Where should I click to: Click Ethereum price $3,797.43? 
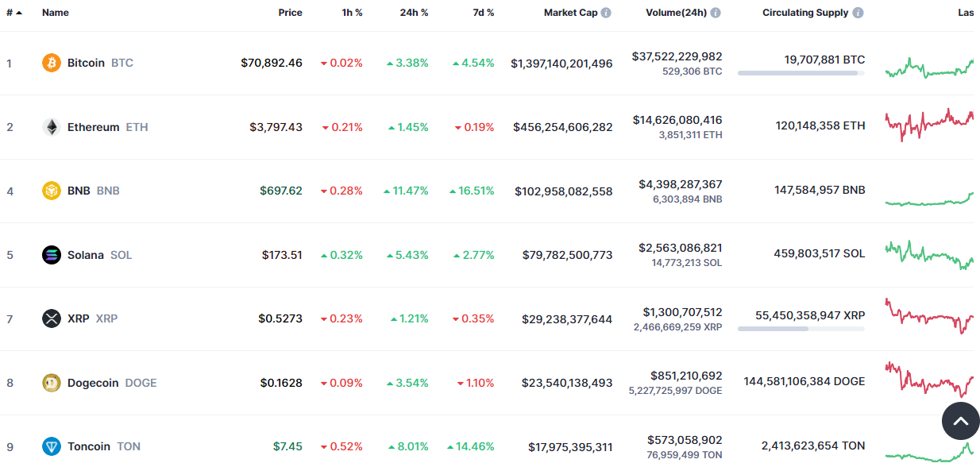pyautogui.click(x=276, y=127)
